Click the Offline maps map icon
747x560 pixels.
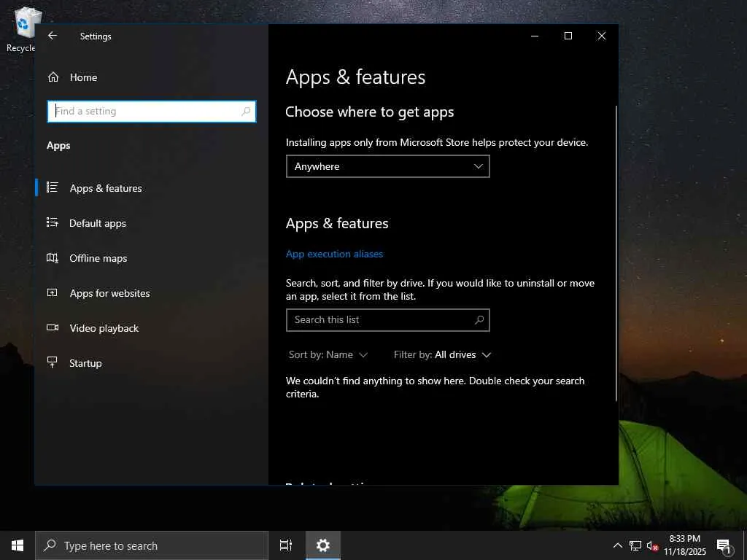tap(53, 258)
